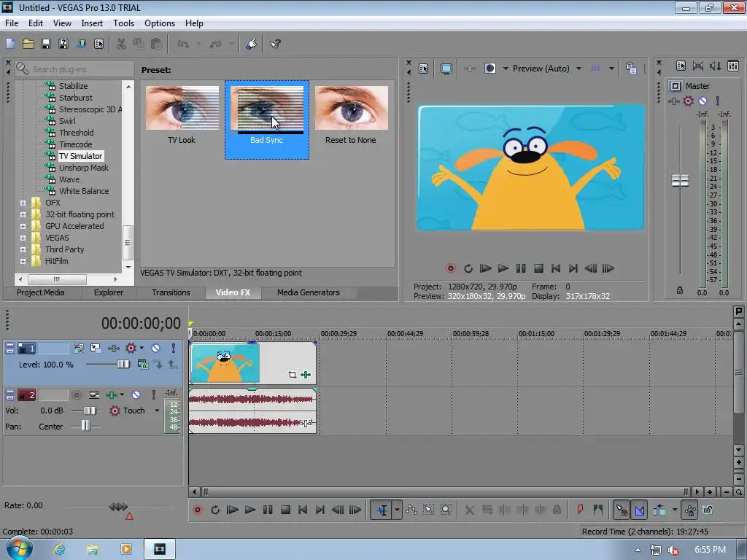Click the What's This help icon

(275, 44)
